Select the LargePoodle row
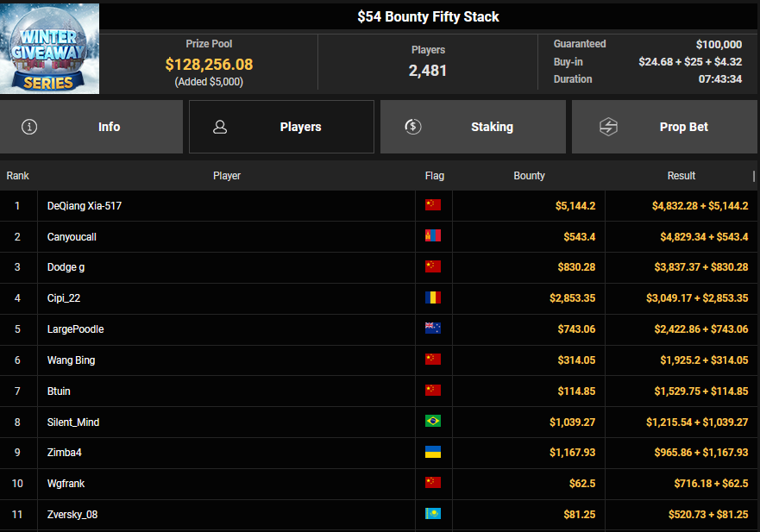 click(x=76, y=329)
